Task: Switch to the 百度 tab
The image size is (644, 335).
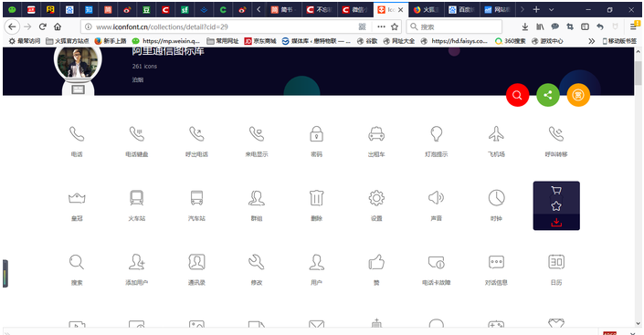Action: tap(460, 10)
